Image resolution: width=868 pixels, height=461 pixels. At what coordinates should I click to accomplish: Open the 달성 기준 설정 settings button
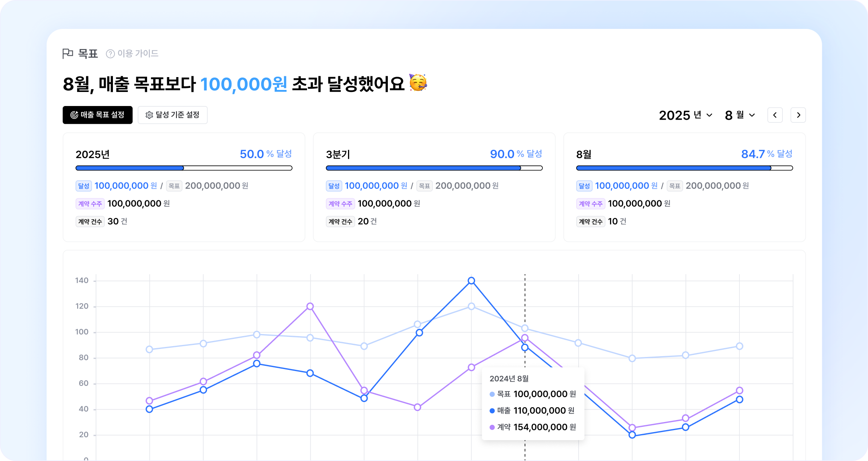[x=173, y=115]
